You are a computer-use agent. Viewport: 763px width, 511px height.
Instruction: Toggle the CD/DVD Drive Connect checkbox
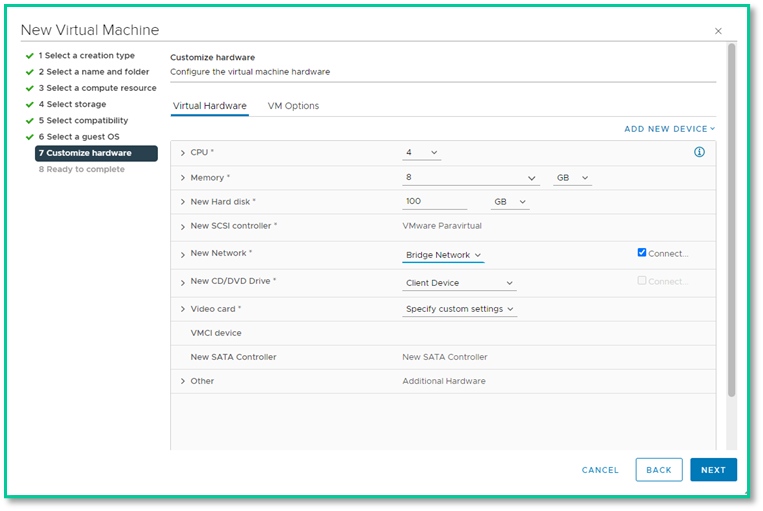pyautogui.click(x=642, y=281)
